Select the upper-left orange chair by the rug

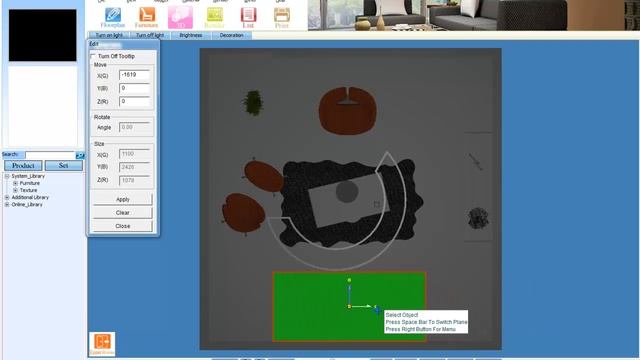264,176
